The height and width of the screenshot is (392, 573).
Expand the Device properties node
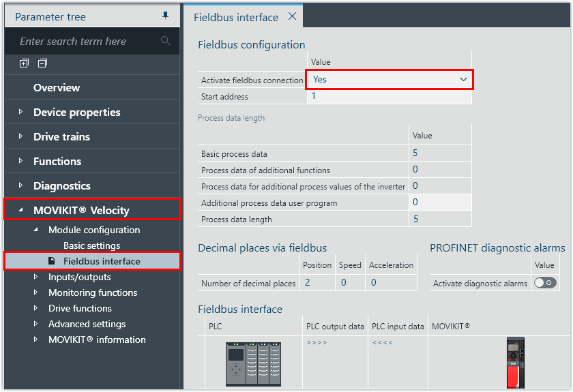20,112
